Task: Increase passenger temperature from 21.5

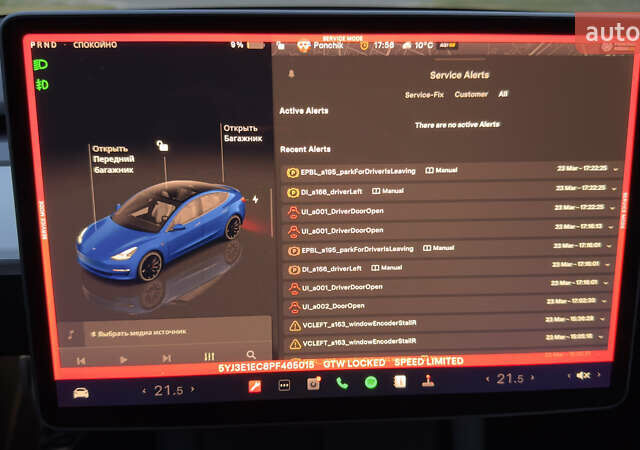Action: click(532, 378)
